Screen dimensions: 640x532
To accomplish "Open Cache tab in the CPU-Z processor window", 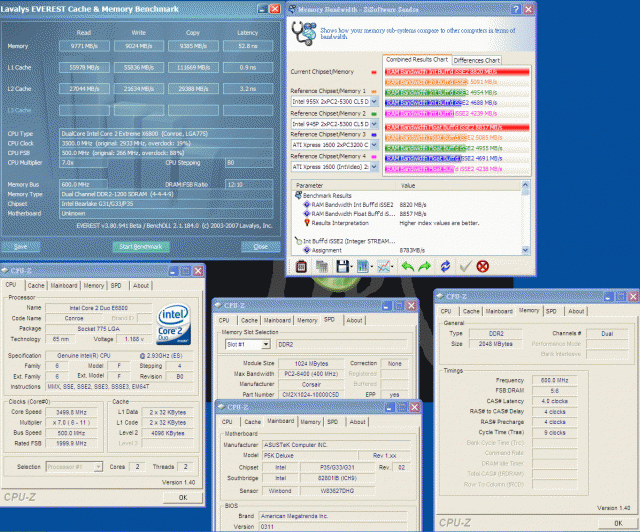I will pos(36,285).
